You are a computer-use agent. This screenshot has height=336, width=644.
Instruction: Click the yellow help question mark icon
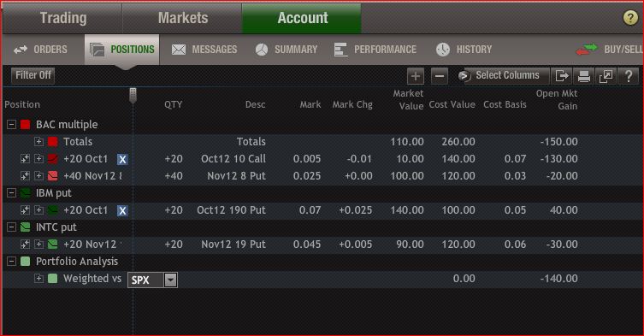630,18
